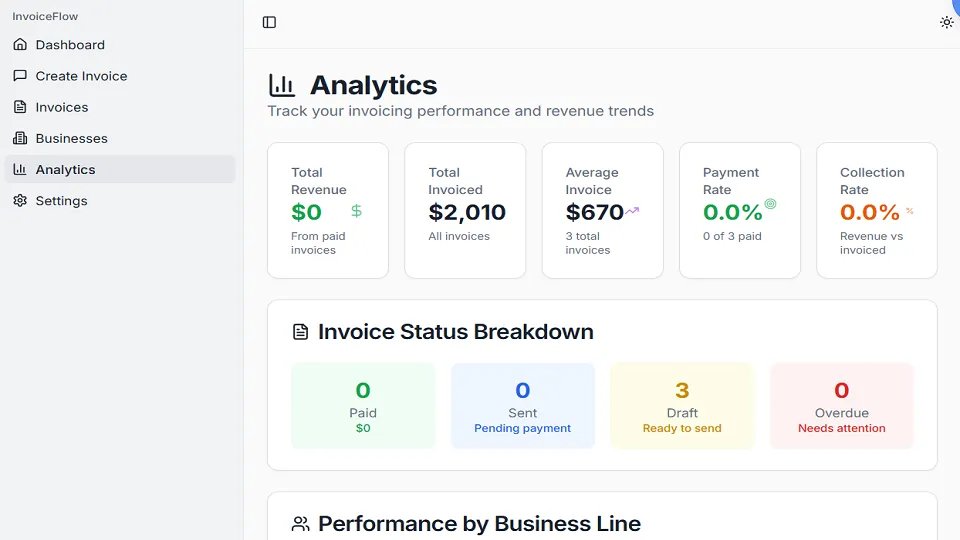The width and height of the screenshot is (960, 540).
Task: Select the blue Sent status tile
Action: pyautogui.click(x=523, y=406)
